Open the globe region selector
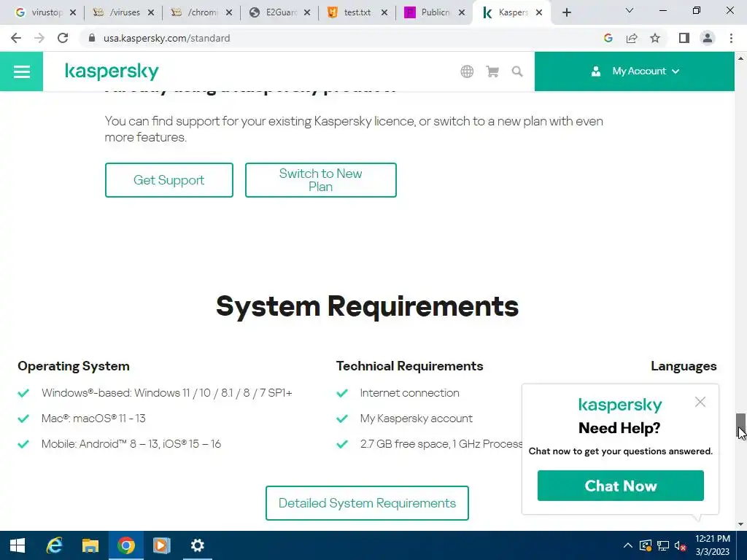Screen dimensions: 747x560 coord(467,71)
